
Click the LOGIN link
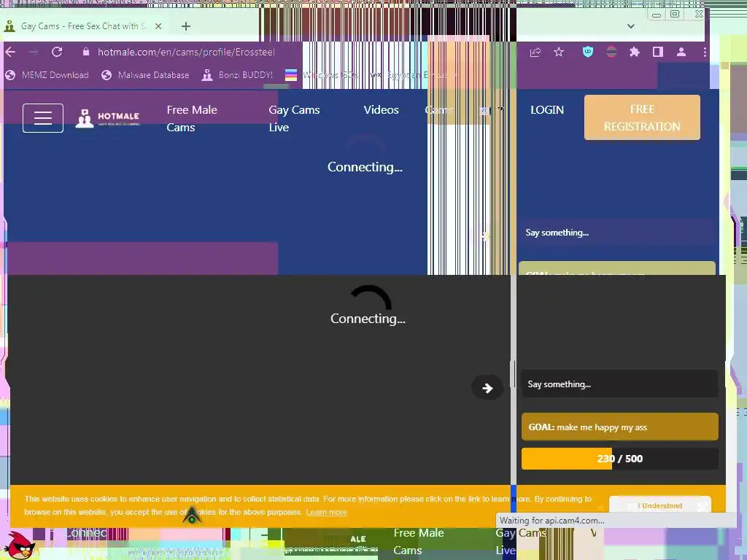pos(547,110)
